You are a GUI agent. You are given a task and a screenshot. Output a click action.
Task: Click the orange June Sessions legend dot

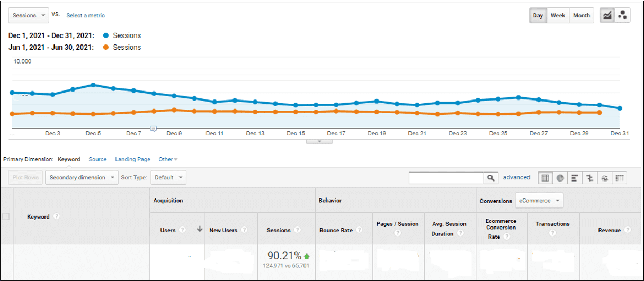click(x=106, y=47)
